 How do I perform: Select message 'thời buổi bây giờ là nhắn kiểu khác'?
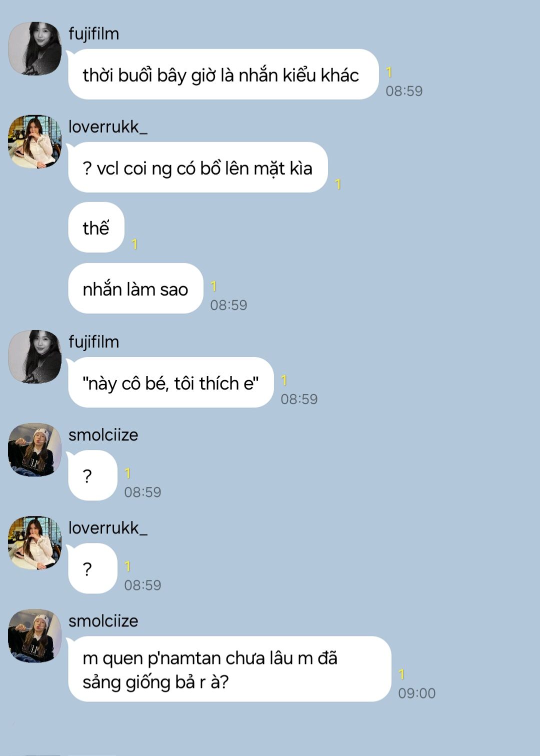(x=223, y=75)
